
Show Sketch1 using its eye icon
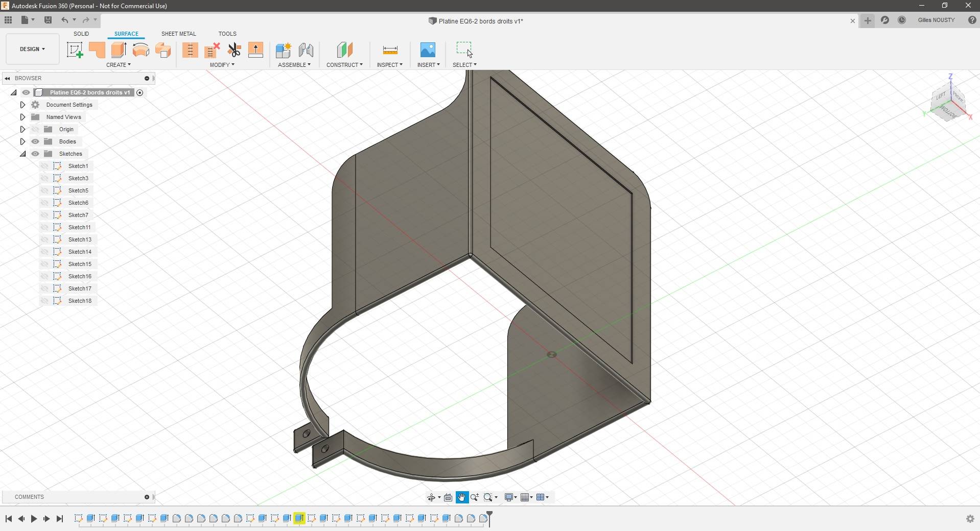coord(44,166)
